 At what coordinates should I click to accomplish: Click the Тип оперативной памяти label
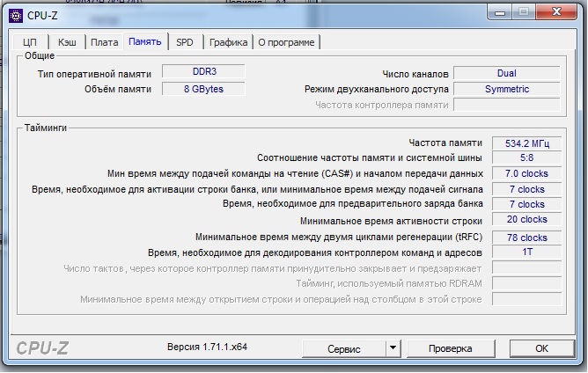pyautogui.click(x=94, y=74)
